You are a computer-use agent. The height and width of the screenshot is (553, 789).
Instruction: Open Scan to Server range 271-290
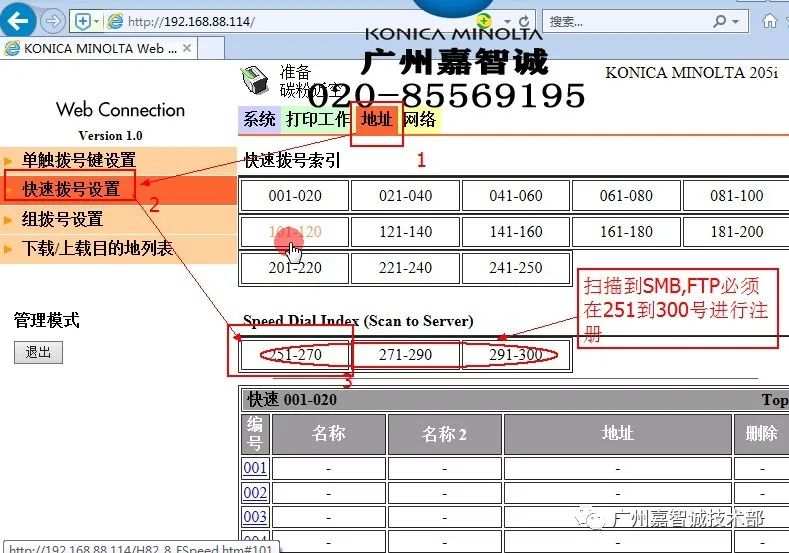click(406, 355)
